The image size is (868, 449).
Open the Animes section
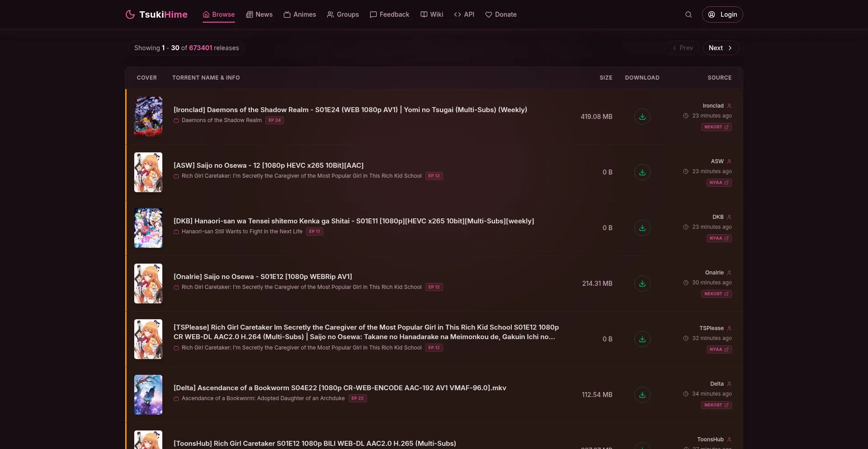pyautogui.click(x=300, y=14)
